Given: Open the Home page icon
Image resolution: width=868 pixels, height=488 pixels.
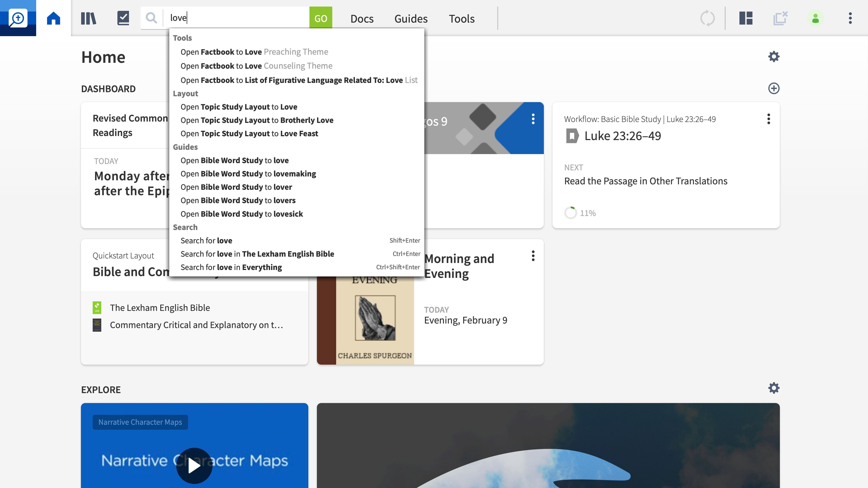Looking at the screenshot, I should [54, 18].
